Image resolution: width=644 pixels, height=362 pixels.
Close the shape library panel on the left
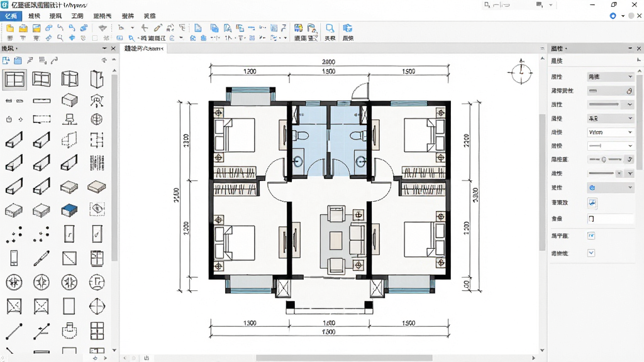tap(113, 48)
